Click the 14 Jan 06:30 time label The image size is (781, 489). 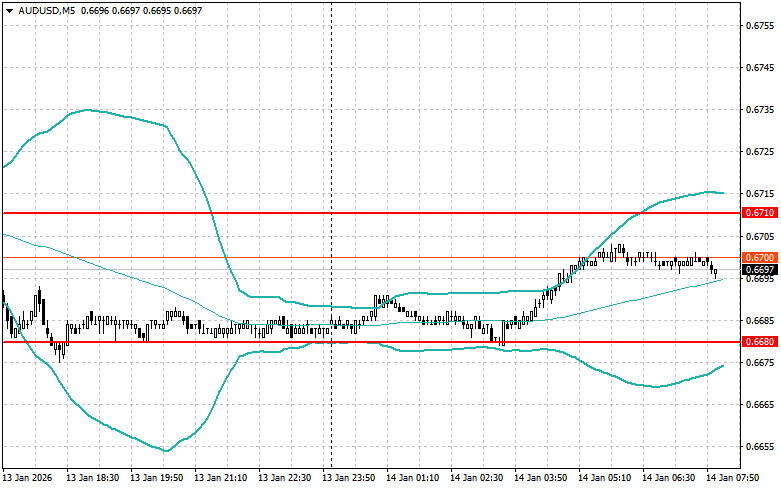(x=668, y=478)
